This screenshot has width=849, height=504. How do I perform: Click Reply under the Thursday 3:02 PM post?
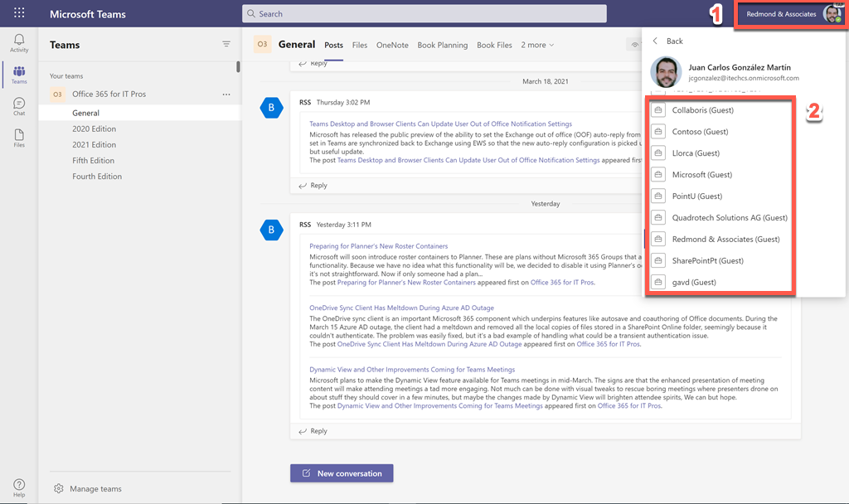pyautogui.click(x=313, y=185)
